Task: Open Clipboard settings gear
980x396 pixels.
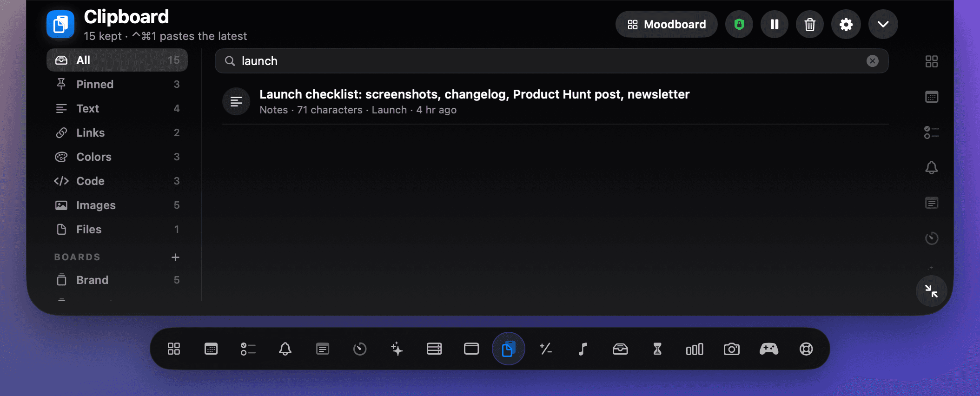Action: (846, 24)
